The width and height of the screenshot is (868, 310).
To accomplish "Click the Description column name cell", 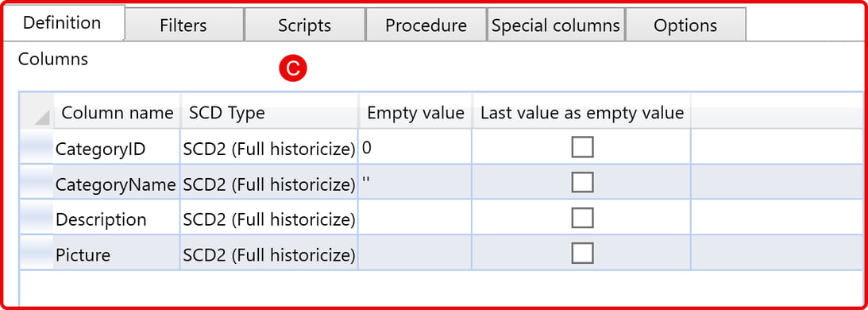I will pyautogui.click(x=117, y=218).
